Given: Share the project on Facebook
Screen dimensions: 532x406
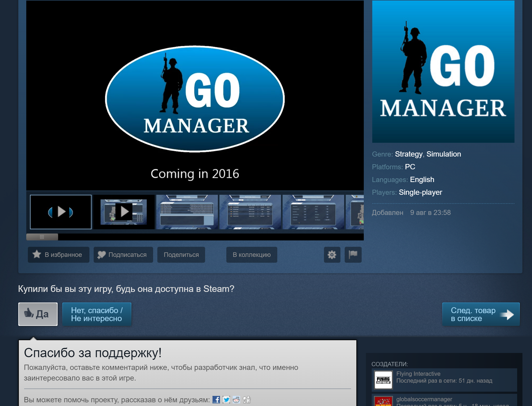Looking at the screenshot, I should pos(216,400).
